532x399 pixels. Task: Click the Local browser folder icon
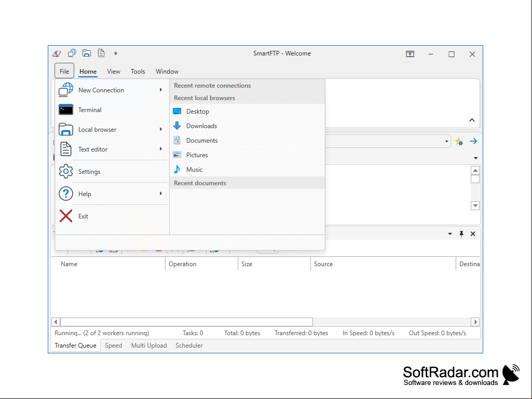(x=66, y=129)
